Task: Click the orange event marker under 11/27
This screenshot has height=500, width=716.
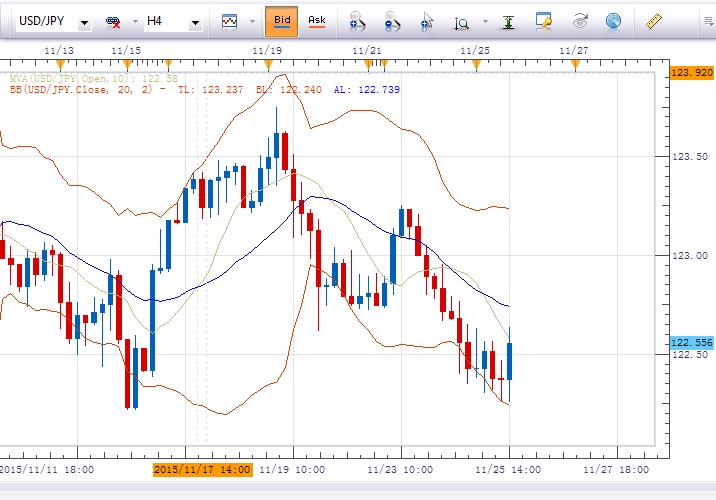Action: tap(575, 64)
